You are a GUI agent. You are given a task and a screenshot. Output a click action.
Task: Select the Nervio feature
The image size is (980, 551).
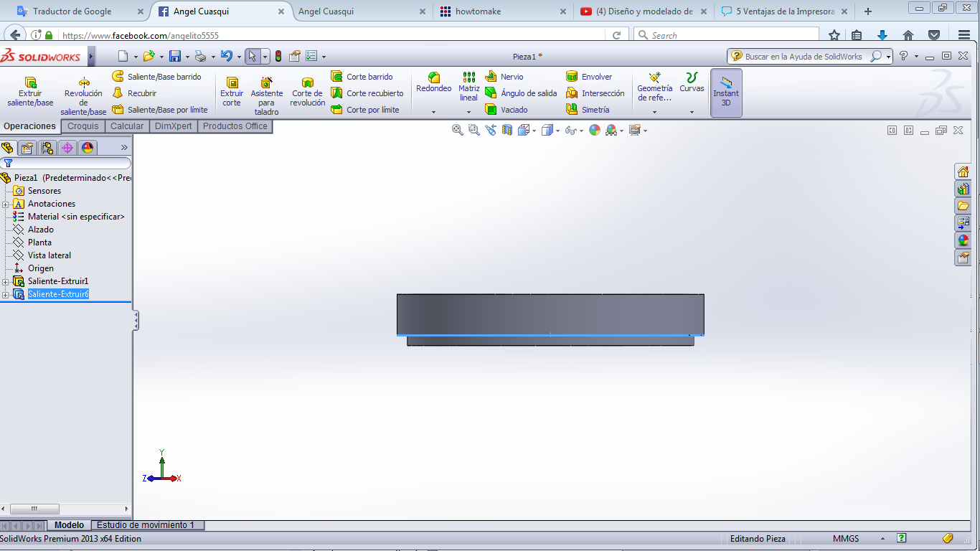pos(504,77)
